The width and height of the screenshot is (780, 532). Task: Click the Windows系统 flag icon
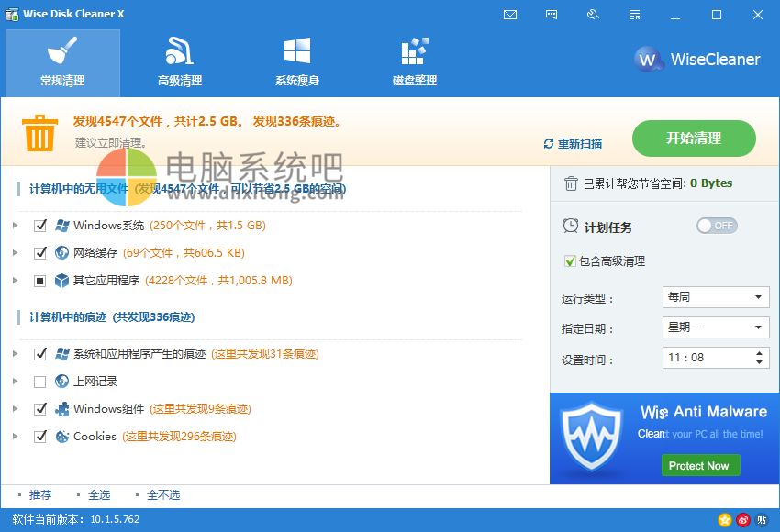(x=62, y=226)
